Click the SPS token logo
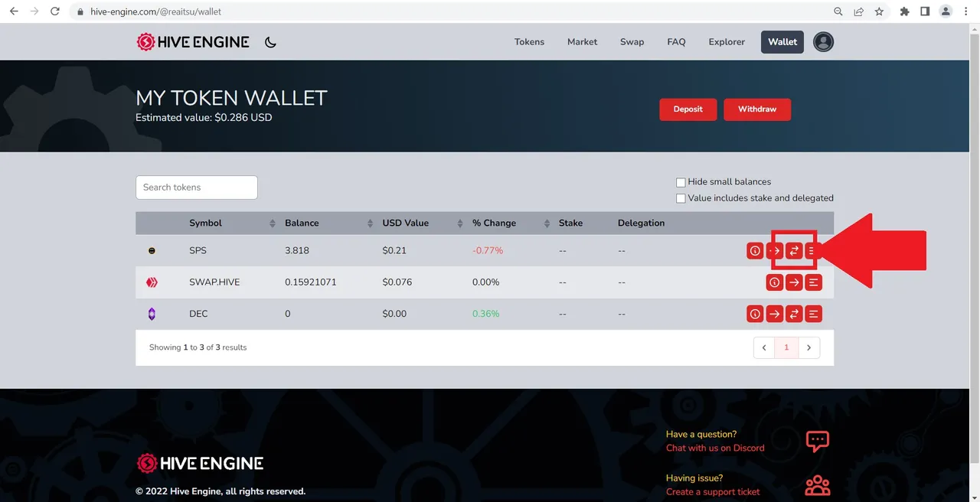Image resolution: width=980 pixels, height=502 pixels. click(152, 251)
